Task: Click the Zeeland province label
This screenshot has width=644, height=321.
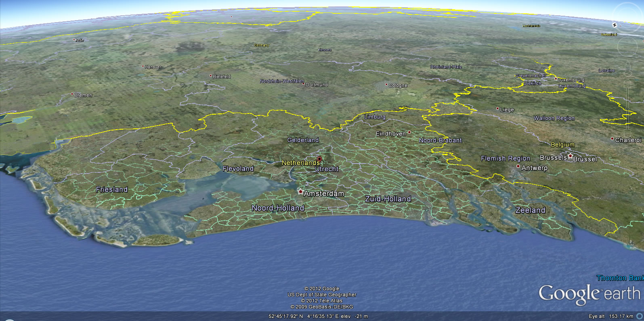Action: click(530, 210)
